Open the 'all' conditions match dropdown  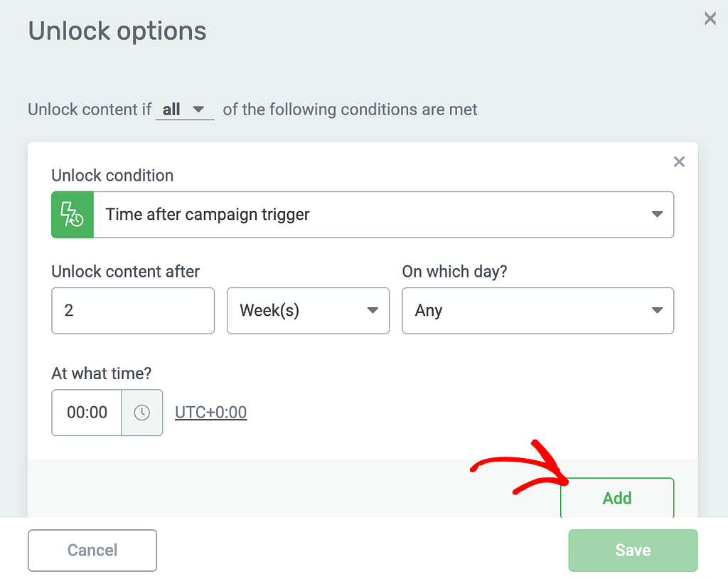pyautogui.click(x=185, y=110)
